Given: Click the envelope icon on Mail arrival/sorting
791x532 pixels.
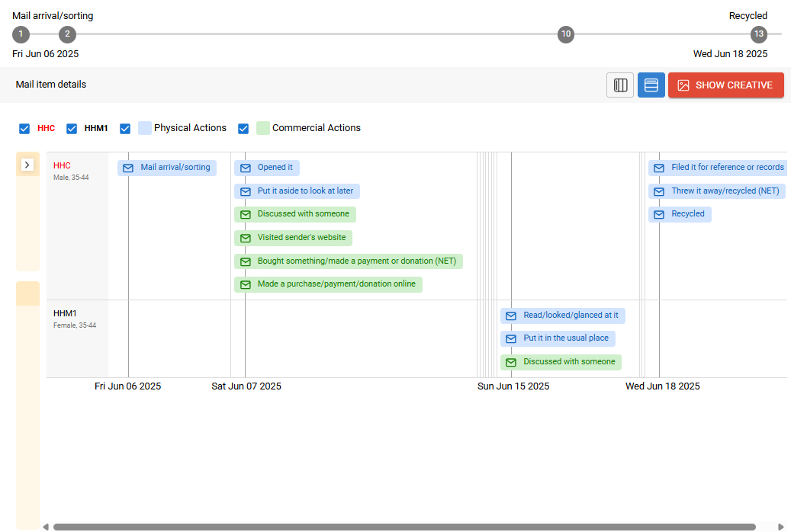Looking at the screenshot, I should coord(128,168).
